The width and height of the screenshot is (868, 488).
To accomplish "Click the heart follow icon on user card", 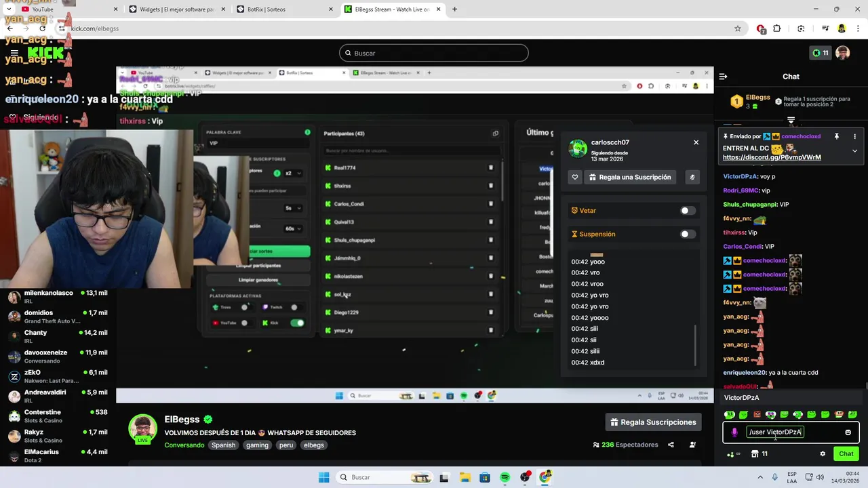I will tap(575, 177).
